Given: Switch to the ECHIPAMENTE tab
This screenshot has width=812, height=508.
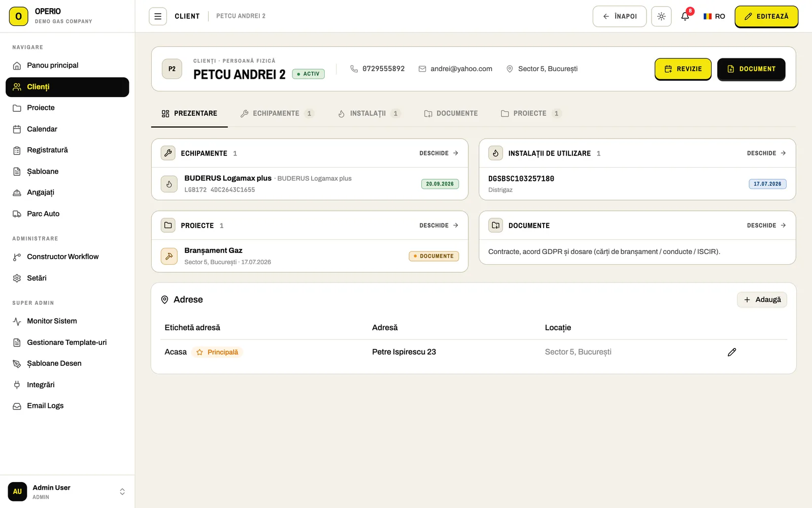Looking at the screenshot, I should pyautogui.click(x=277, y=113).
